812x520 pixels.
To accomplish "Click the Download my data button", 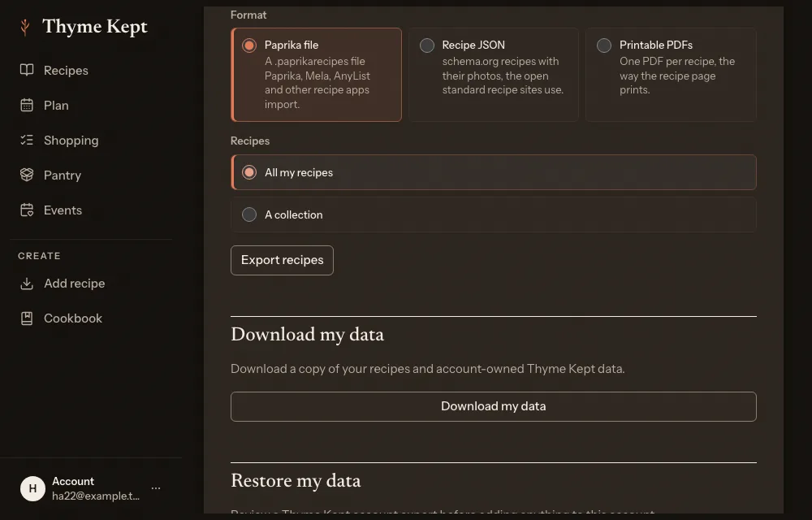I will coord(494,406).
